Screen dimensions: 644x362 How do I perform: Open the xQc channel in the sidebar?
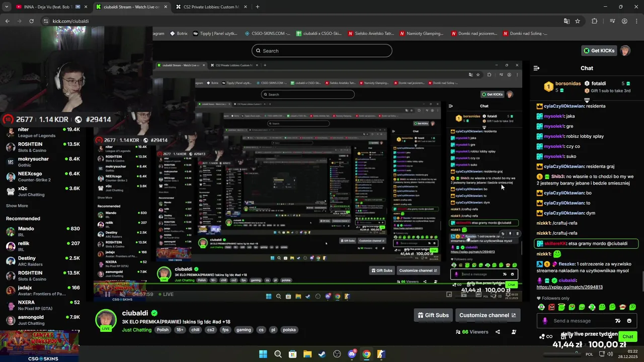click(x=43, y=191)
